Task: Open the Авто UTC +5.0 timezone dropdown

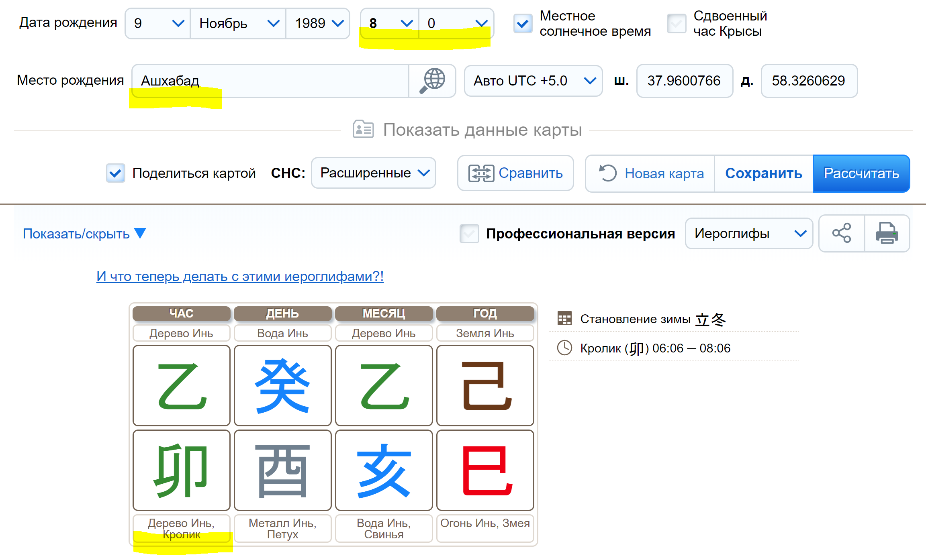Action: (533, 81)
